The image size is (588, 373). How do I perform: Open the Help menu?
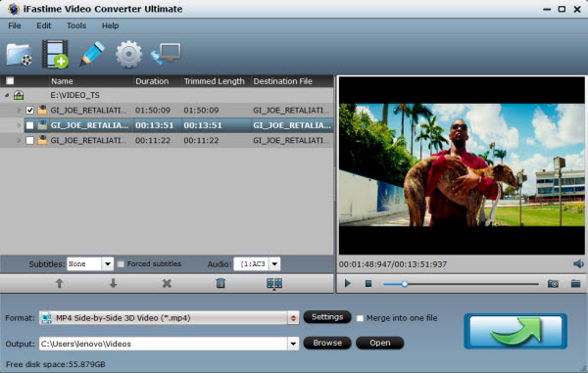[x=110, y=25]
